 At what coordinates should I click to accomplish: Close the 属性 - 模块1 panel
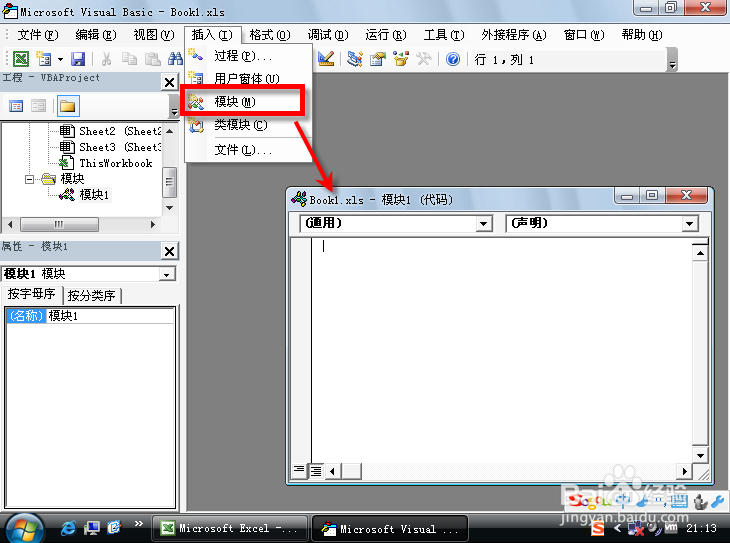coord(169,251)
